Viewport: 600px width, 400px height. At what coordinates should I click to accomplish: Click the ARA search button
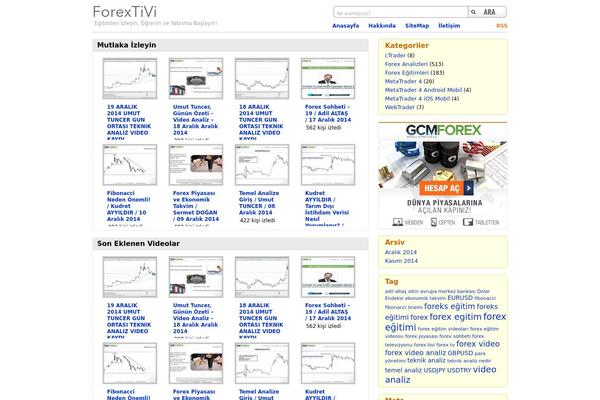point(487,12)
